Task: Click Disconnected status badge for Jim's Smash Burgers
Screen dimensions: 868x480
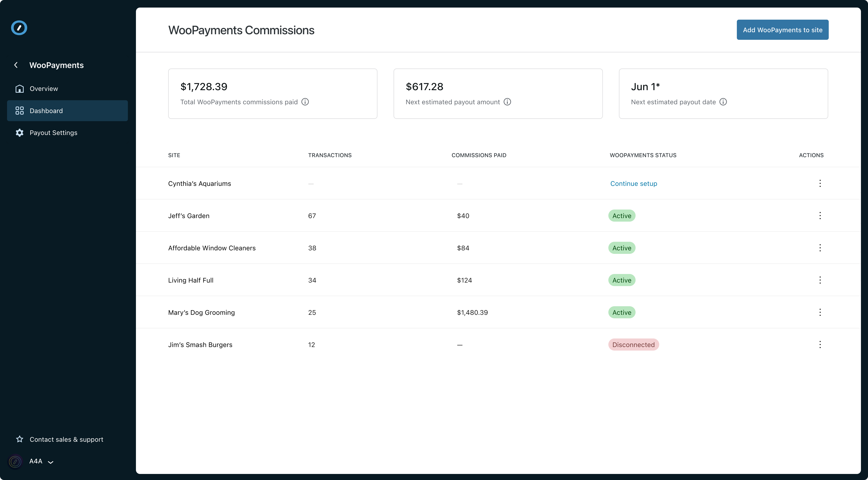Action: pos(633,345)
